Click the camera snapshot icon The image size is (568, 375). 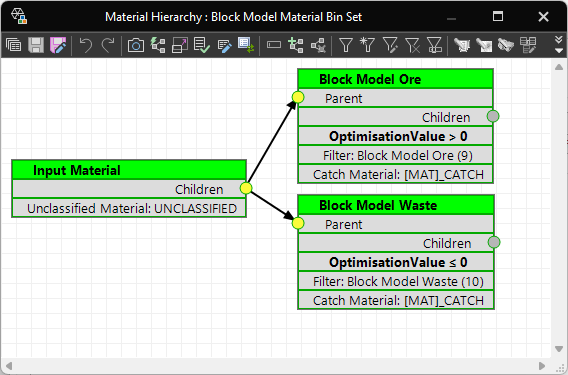coord(136,45)
